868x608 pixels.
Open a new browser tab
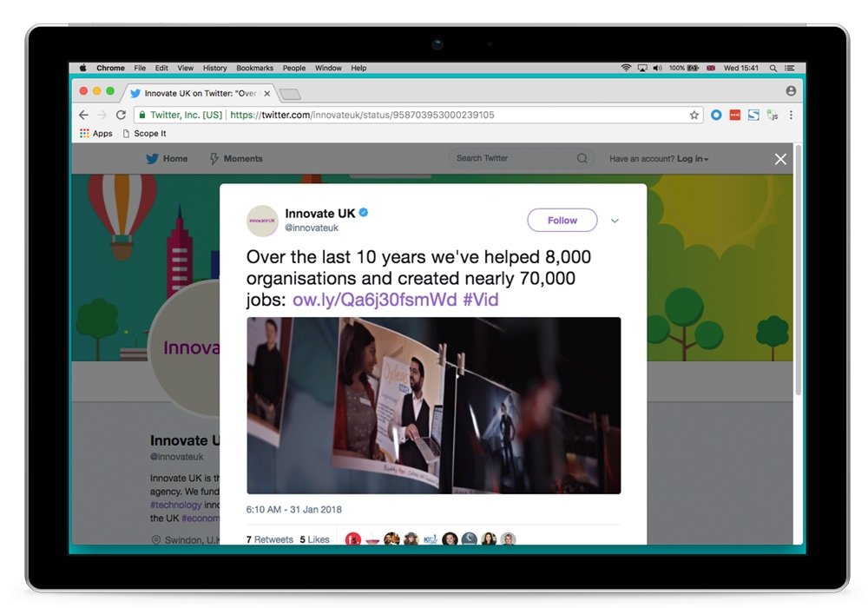click(x=290, y=94)
